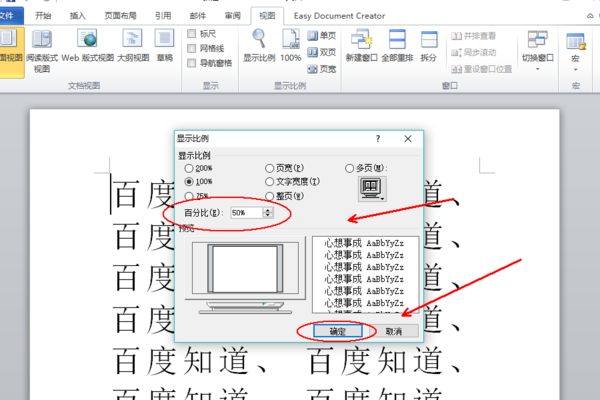Image resolution: width=600 pixels, height=400 pixels.
Task: Open the 页面布局 ribbon tab
Action: pos(120,16)
